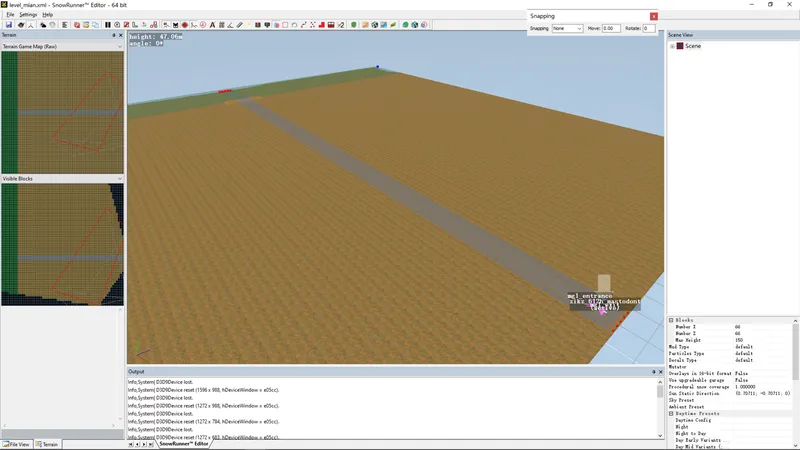Click the Max Height value 150

pyautogui.click(x=738, y=340)
